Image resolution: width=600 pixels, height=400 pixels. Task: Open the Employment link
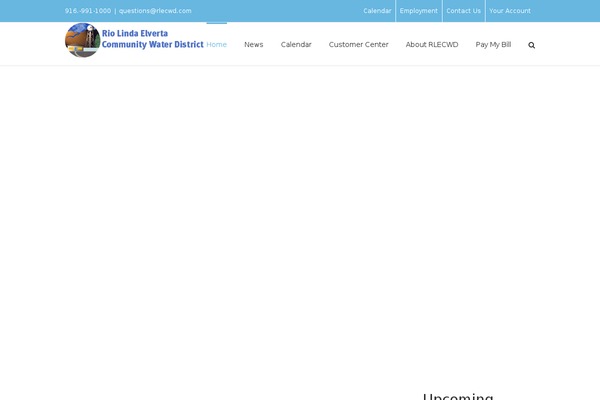click(x=419, y=11)
